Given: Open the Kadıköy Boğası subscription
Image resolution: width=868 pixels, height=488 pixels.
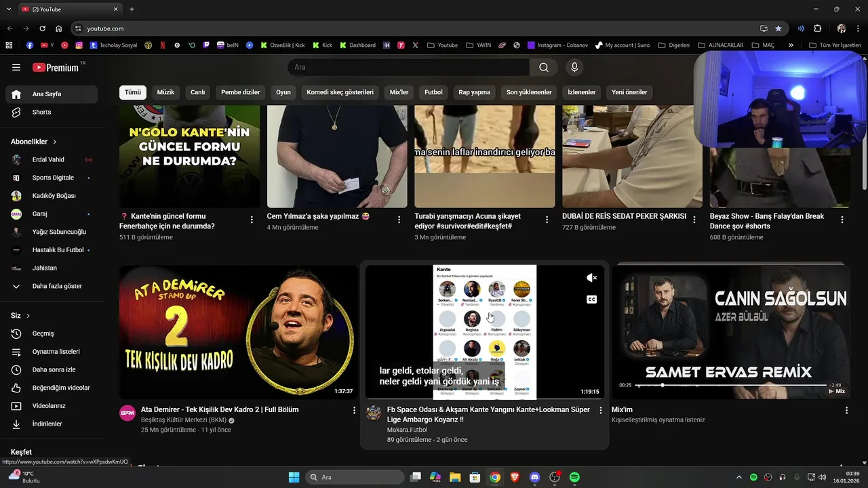Looking at the screenshot, I should 51,196.
